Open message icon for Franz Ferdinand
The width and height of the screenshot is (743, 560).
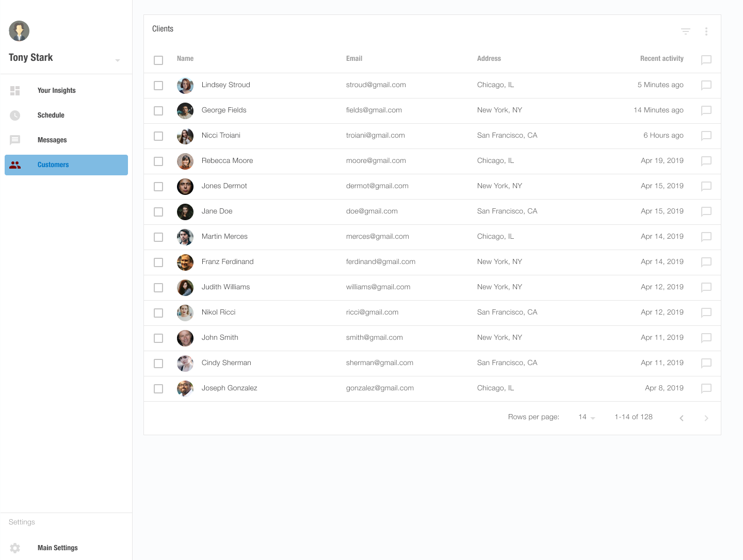706,262
